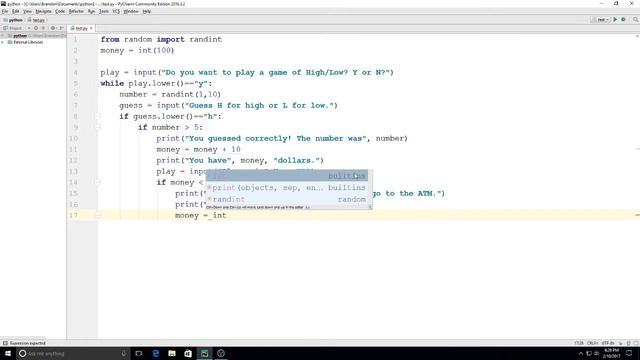The width and height of the screenshot is (640, 360).
Task: Open the Navigate menu
Action: tap(43, 11)
